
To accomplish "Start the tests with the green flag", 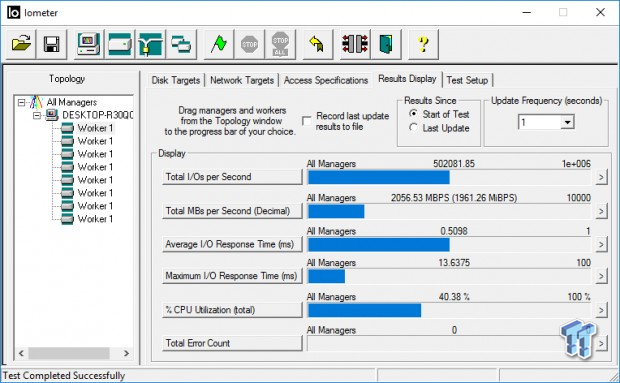I will click(x=218, y=44).
